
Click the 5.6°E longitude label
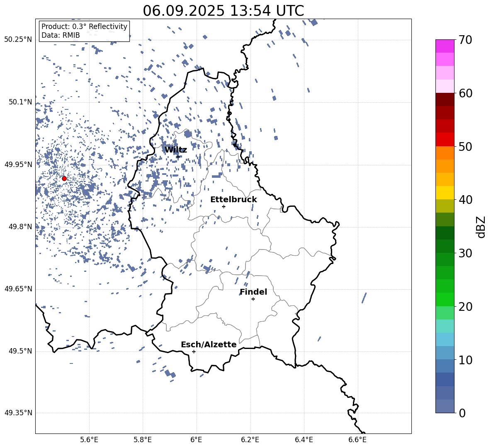89,440
